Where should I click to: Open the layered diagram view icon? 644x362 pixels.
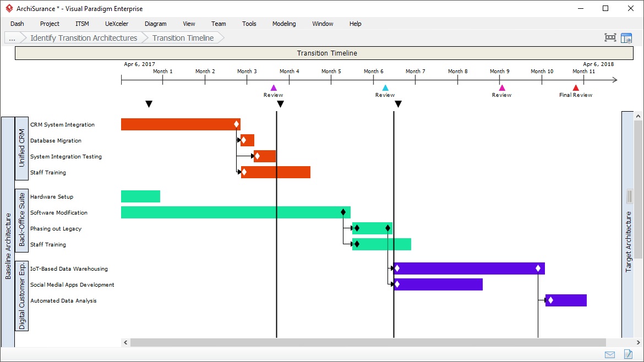[x=626, y=37]
